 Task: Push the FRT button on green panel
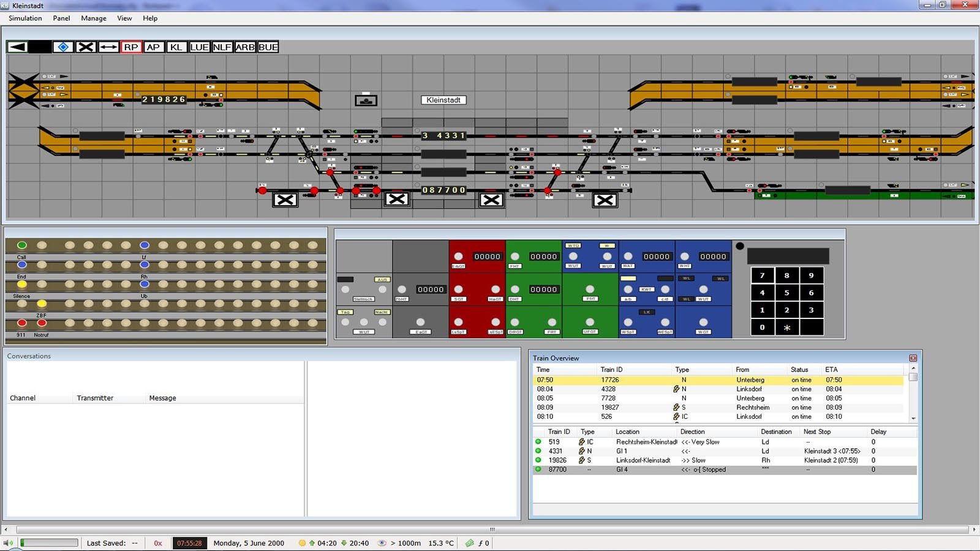tap(552, 322)
